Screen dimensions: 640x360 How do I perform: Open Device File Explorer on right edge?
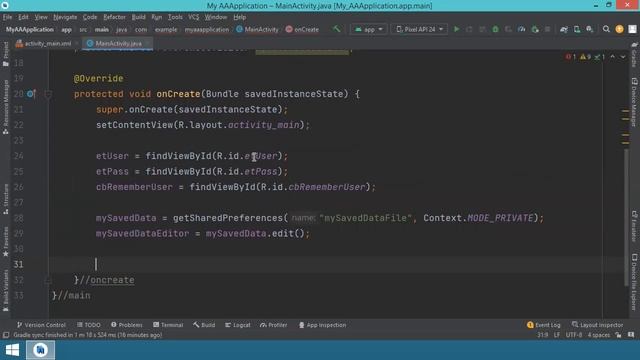pos(634,282)
